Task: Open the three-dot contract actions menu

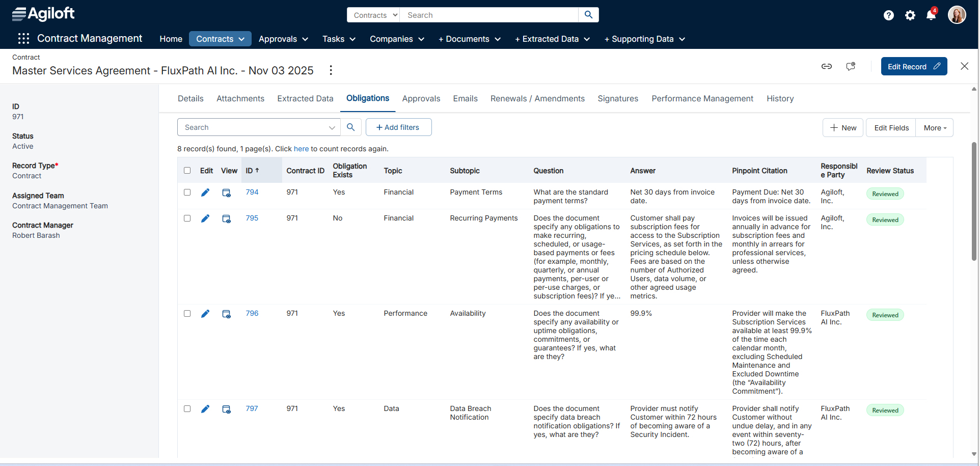Action: pyautogui.click(x=331, y=70)
